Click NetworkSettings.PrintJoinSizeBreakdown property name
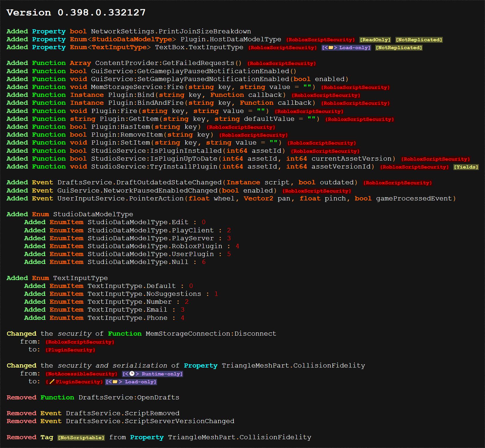 171,31
